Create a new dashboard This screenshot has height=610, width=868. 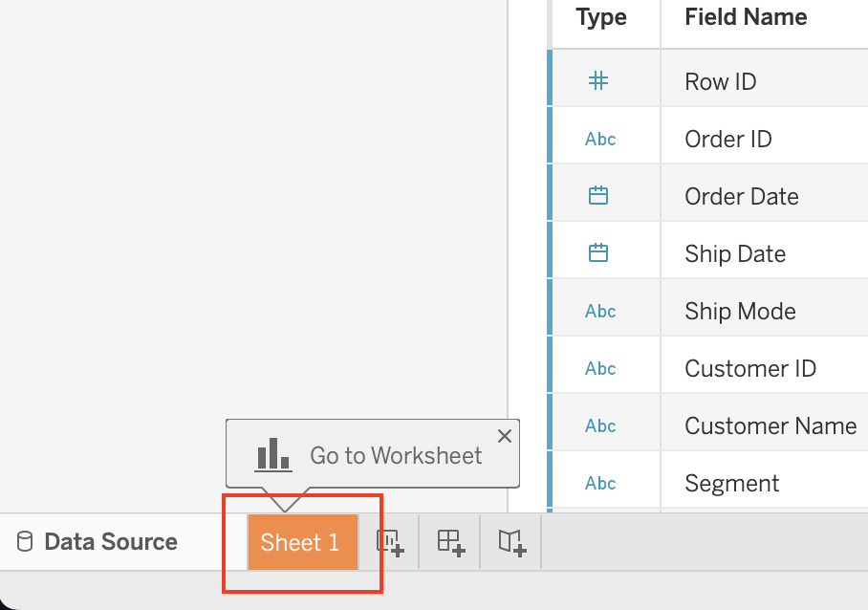(449, 542)
